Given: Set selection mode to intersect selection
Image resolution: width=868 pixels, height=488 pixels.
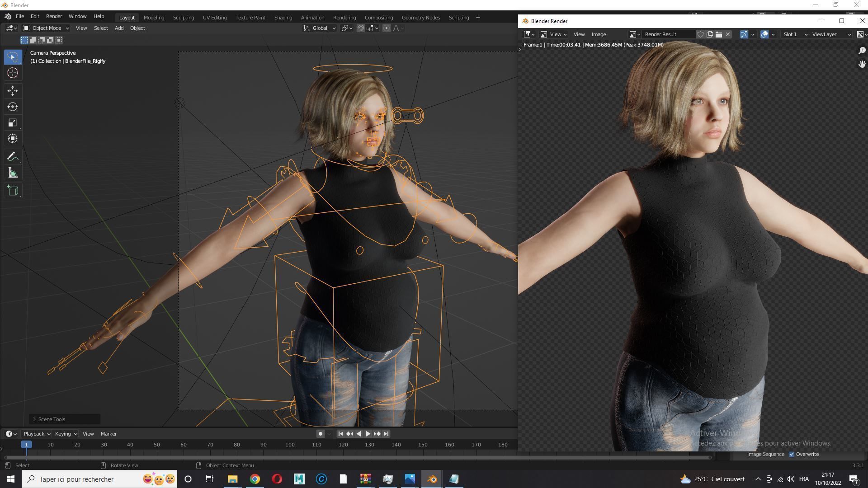Looking at the screenshot, I should click(x=59, y=40).
